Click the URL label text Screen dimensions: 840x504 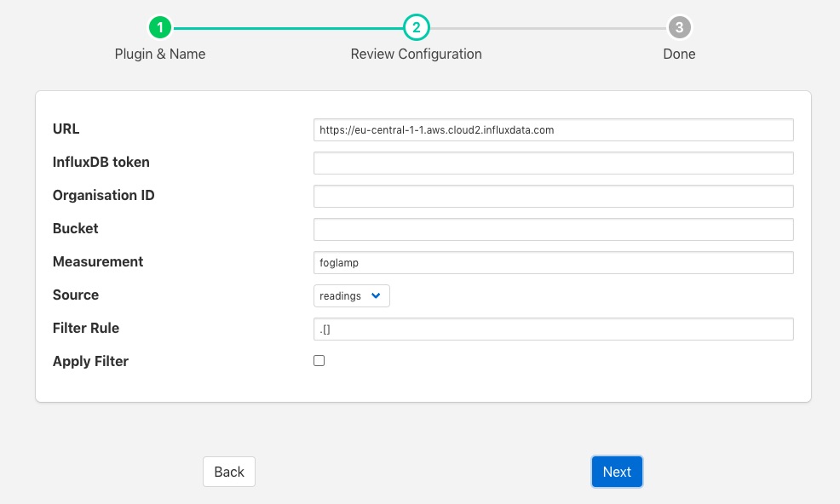(x=66, y=129)
